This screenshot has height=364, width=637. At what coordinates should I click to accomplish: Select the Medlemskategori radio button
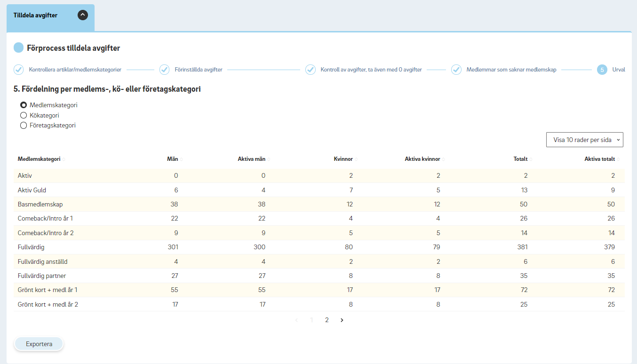[24, 105]
